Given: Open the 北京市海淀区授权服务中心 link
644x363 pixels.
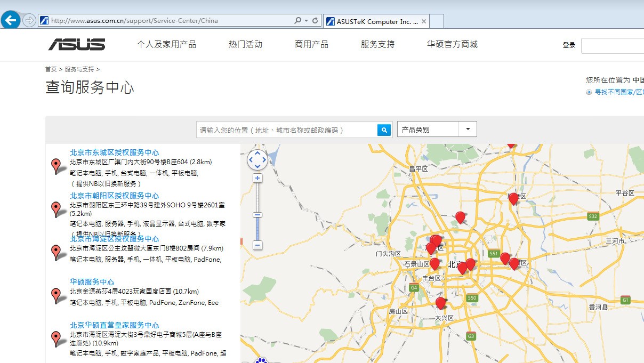Looking at the screenshot, I should tap(114, 239).
